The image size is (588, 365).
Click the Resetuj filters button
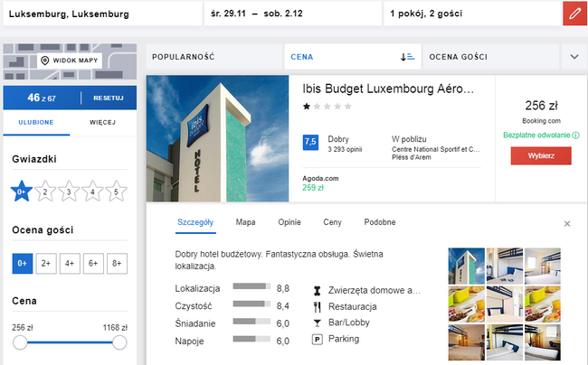tap(109, 98)
